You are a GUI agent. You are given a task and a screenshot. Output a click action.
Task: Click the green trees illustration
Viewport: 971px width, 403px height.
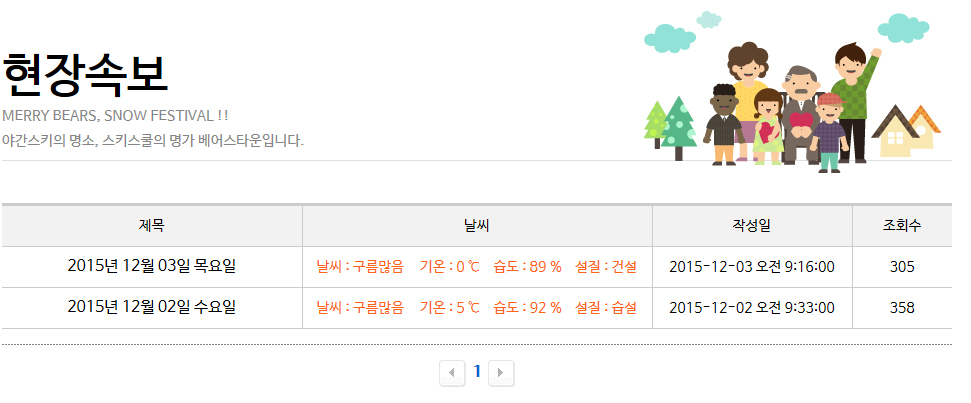[x=672, y=125]
